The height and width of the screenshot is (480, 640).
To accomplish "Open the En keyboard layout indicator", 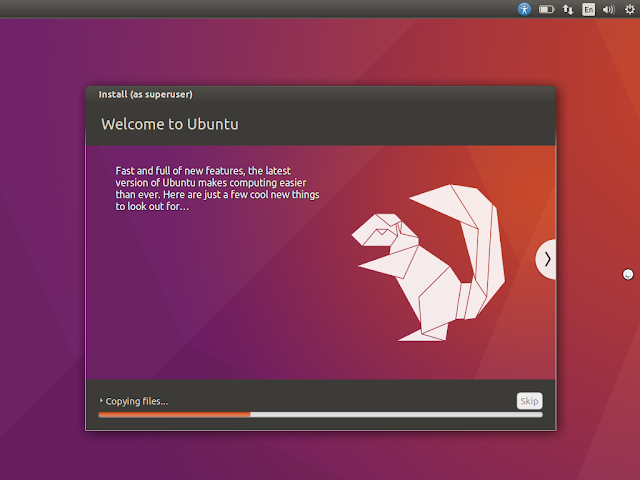I will pos(588,9).
